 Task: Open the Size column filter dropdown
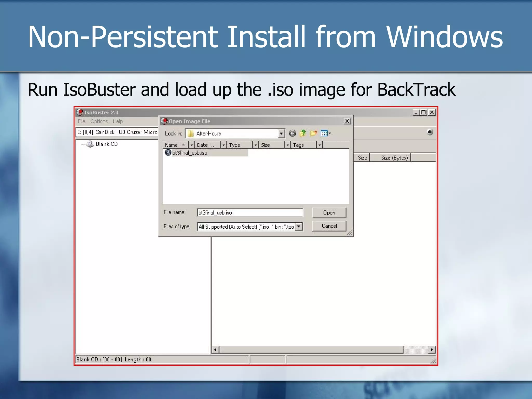click(288, 145)
